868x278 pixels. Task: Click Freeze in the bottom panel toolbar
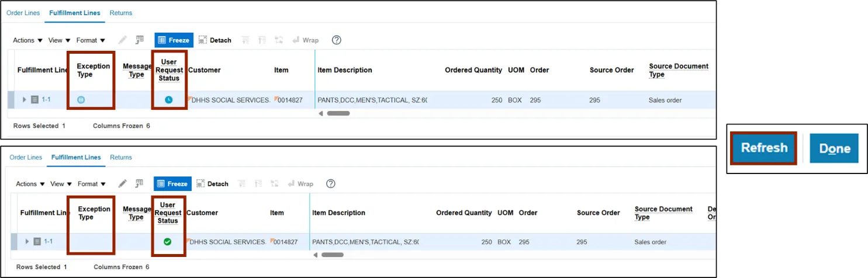click(172, 183)
